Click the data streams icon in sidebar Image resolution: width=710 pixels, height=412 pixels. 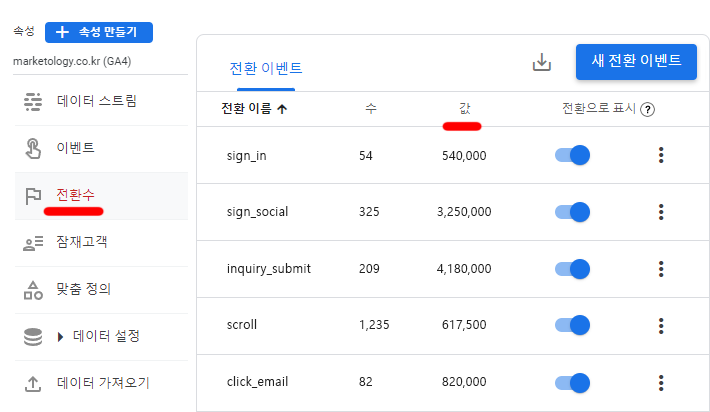33,101
